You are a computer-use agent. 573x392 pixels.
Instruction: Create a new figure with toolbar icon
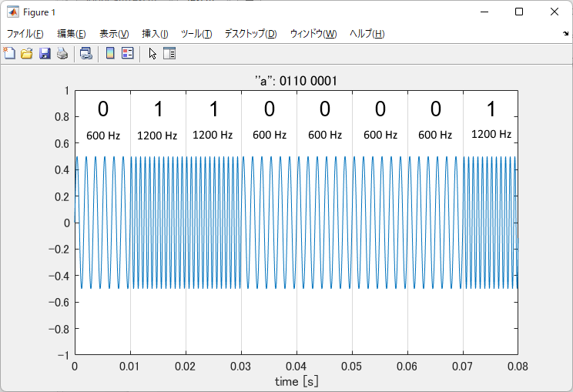tap(9, 53)
